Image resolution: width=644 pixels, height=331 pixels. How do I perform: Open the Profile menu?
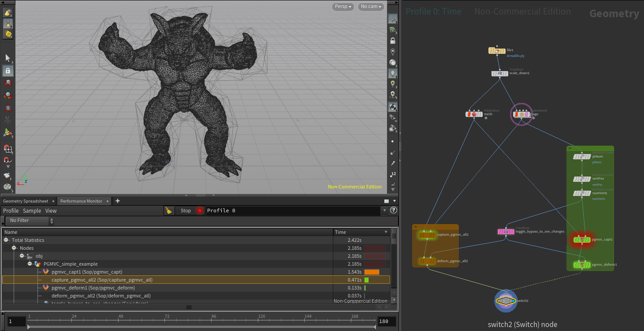11,211
